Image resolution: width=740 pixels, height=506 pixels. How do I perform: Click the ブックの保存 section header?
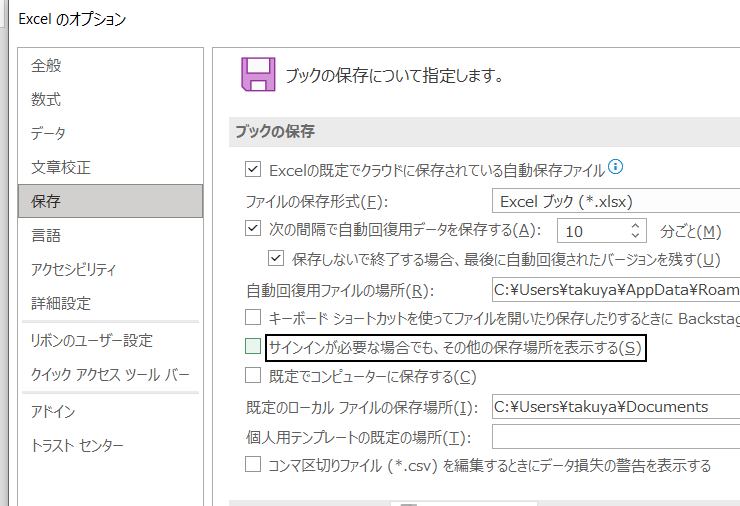coord(275,131)
